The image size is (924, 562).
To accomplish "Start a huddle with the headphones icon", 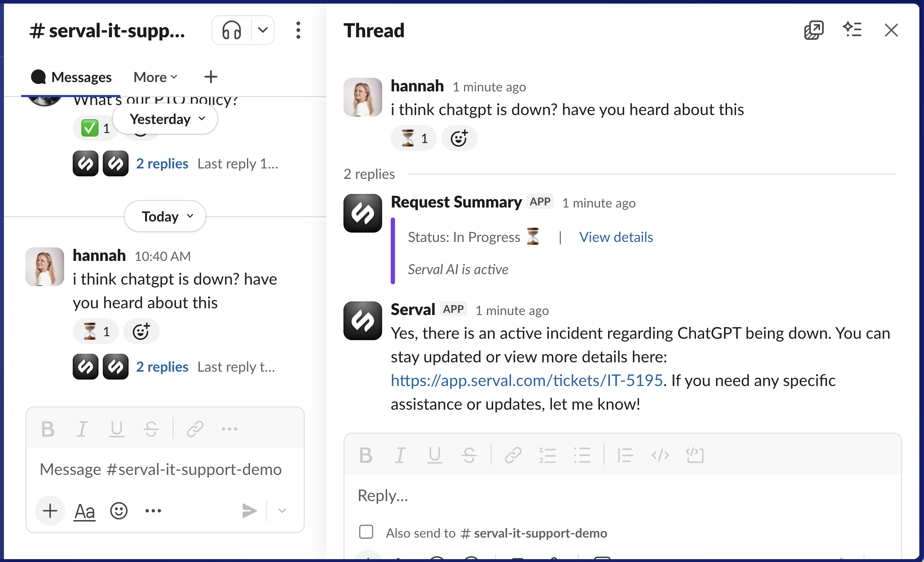I will click(231, 30).
